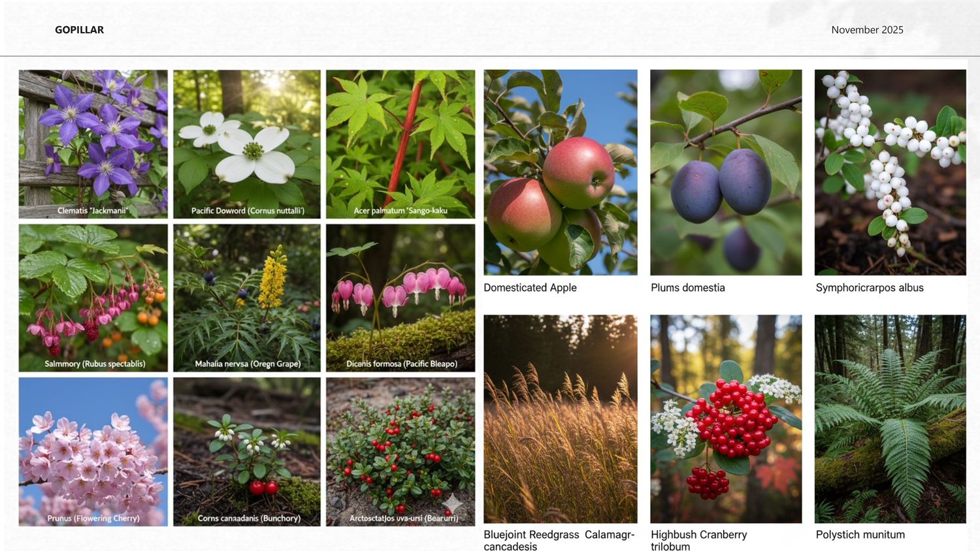Select the Pacific Dogwood flower image
The width and height of the screenshot is (980, 551).
click(x=247, y=144)
